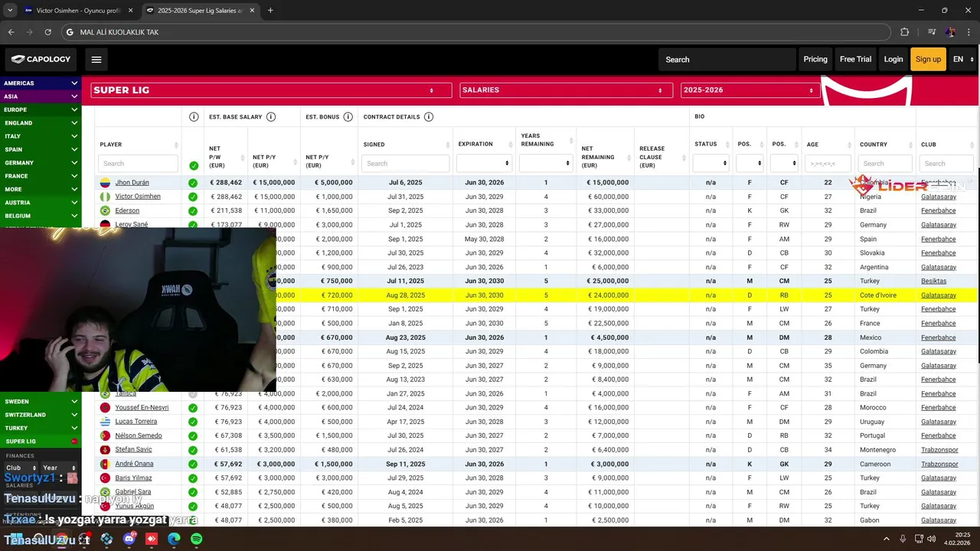Open the Expiration filter dropdown

pos(484,163)
